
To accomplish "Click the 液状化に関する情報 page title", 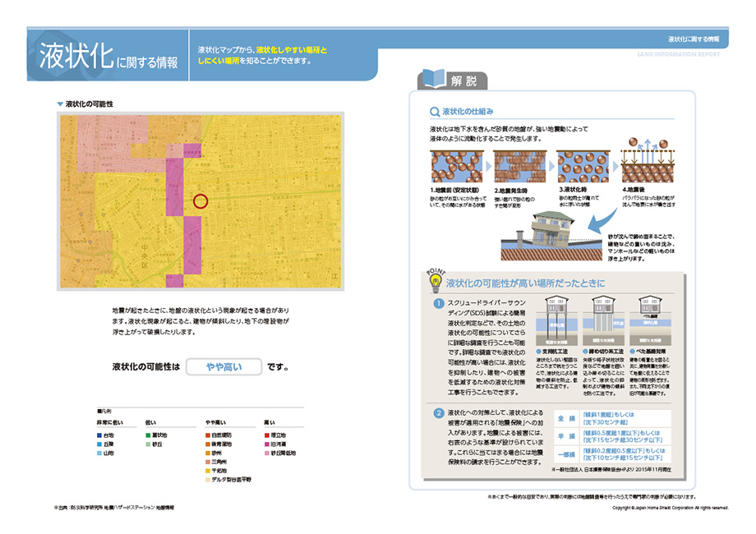I will click(x=108, y=57).
